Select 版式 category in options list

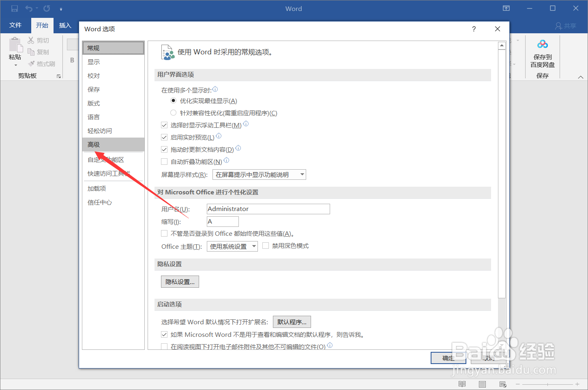click(113, 103)
